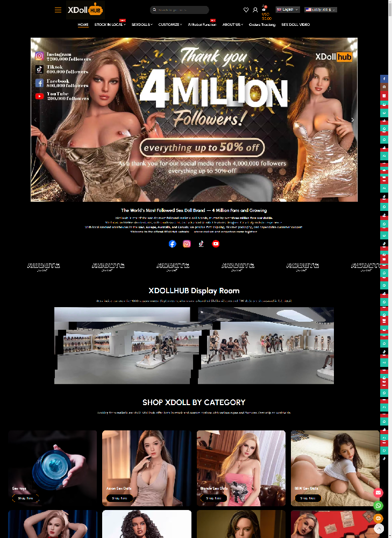Open the Orders Tracking menu item
The image size is (392, 538).
pos(262,25)
